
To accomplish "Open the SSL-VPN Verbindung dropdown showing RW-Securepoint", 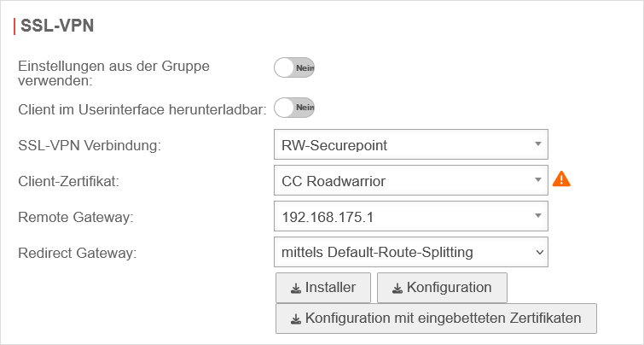I will pyautogui.click(x=410, y=145).
